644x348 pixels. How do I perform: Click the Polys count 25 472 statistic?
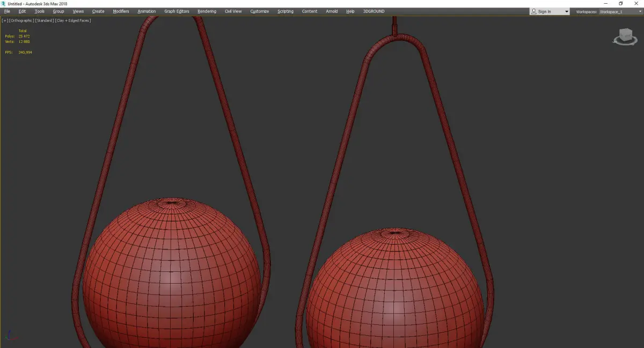[18, 36]
